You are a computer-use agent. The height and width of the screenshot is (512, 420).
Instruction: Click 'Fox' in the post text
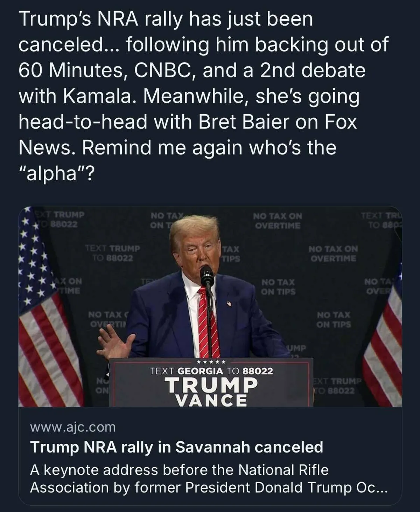[341, 122]
